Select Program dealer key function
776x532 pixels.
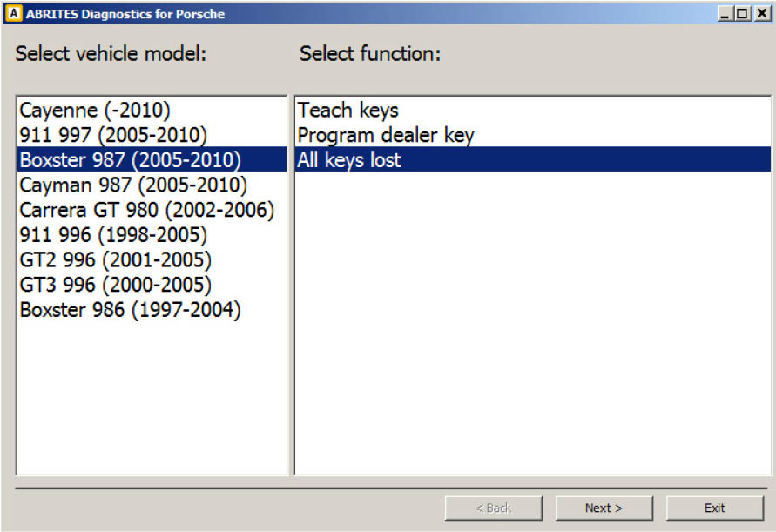pyautogui.click(x=386, y=135)
